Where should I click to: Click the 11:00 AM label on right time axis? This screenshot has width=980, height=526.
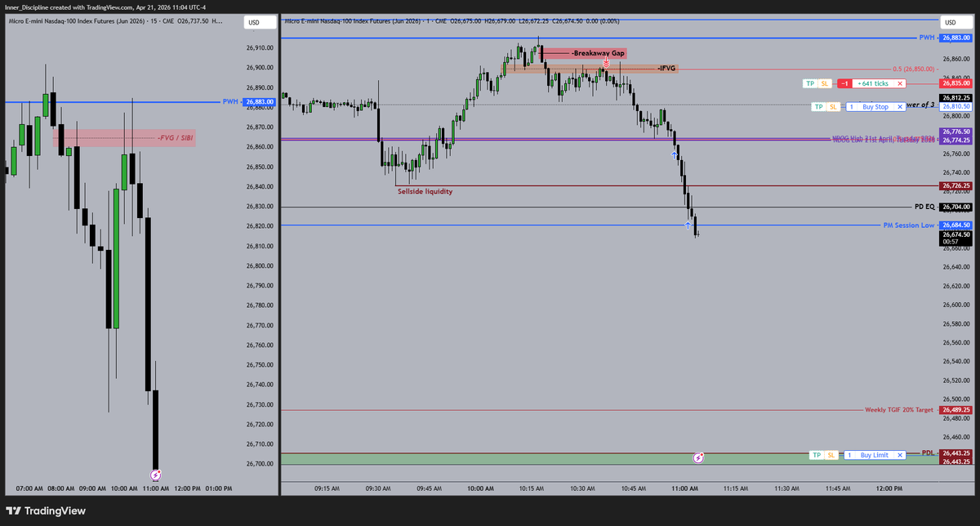click(684, 488)
